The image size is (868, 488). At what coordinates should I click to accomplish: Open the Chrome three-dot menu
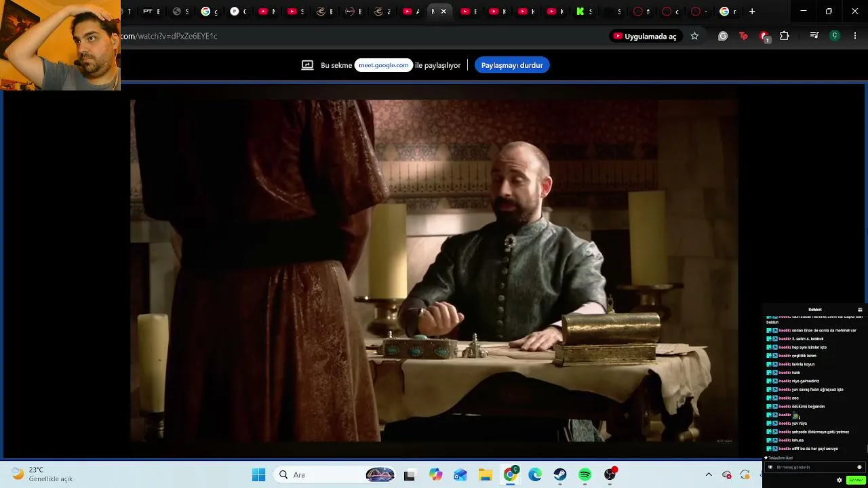(x=855, y=36)
